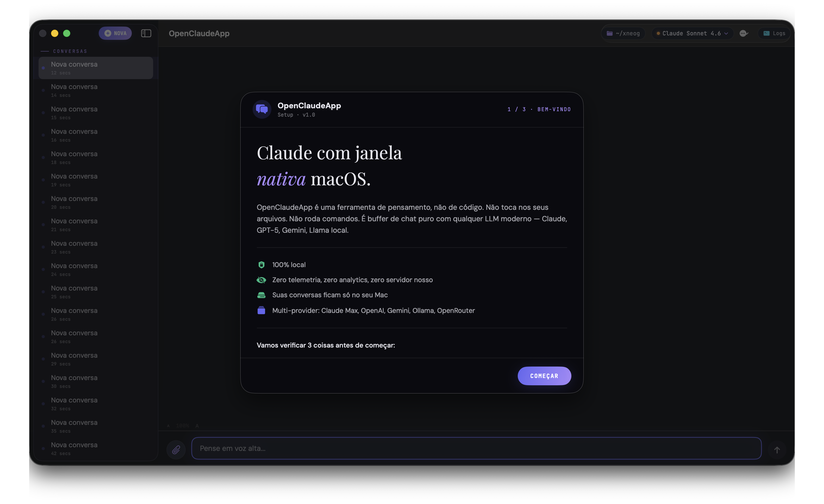The width and height of the screenshot is (824, 504).
Task: Open Nova conversa from 25 secs
Action: coord(96,292)
